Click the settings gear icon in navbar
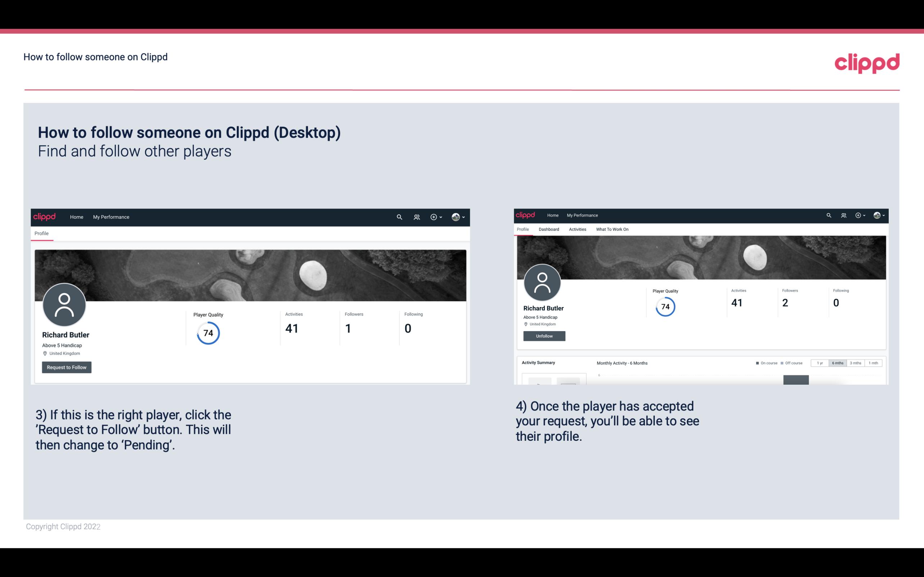This screenshot has height=577, width=924. (x=434, y=217)
